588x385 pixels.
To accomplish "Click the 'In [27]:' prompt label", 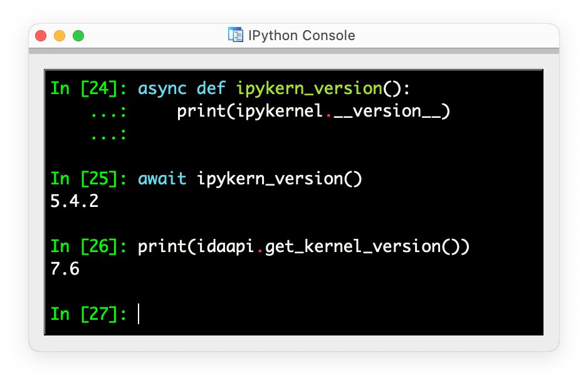I will (89, 314).
